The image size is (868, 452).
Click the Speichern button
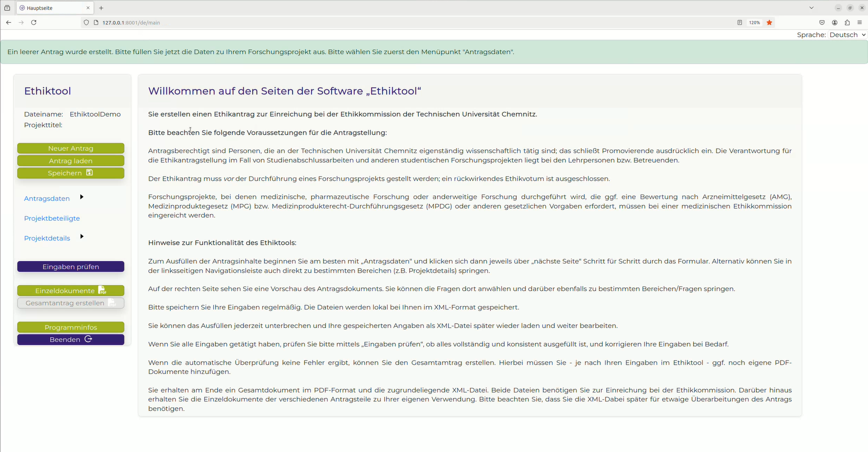(71, 173)
